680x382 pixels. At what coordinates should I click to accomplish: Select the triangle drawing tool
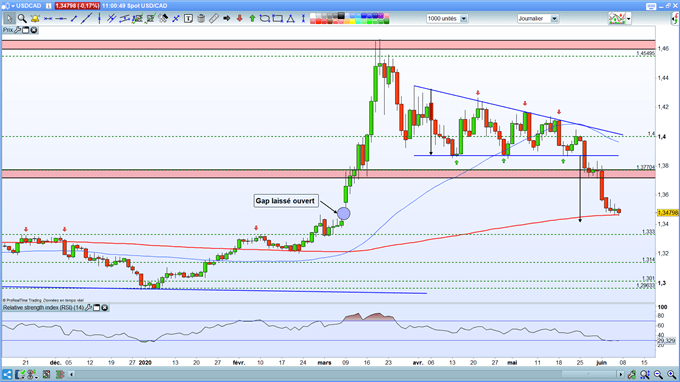[x=291, y=19]
